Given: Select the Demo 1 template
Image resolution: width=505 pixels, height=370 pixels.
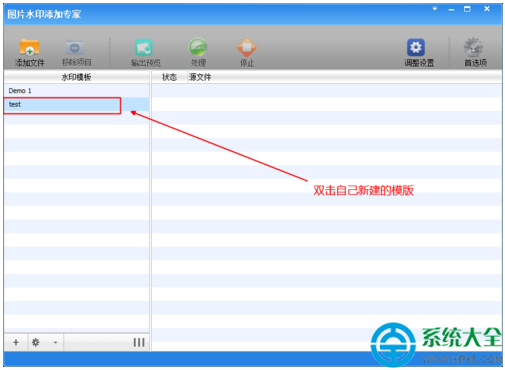Looking at the screenshot, I should (x=77, y=91).
